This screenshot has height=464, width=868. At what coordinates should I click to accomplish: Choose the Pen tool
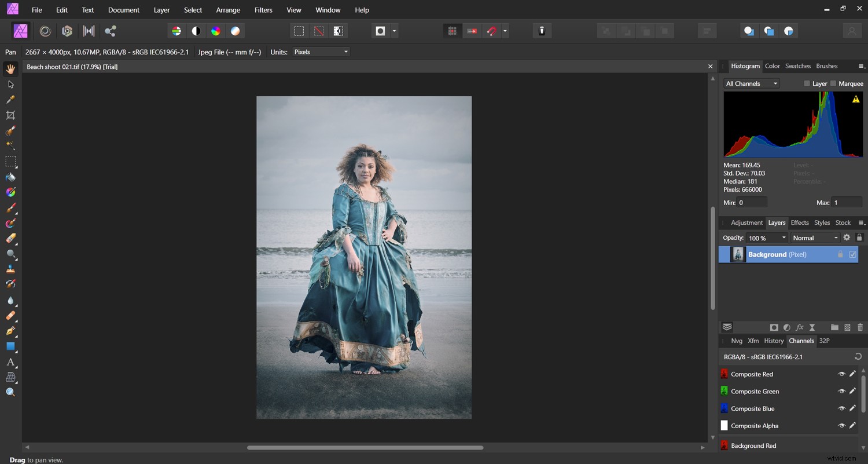pos(10,331)
